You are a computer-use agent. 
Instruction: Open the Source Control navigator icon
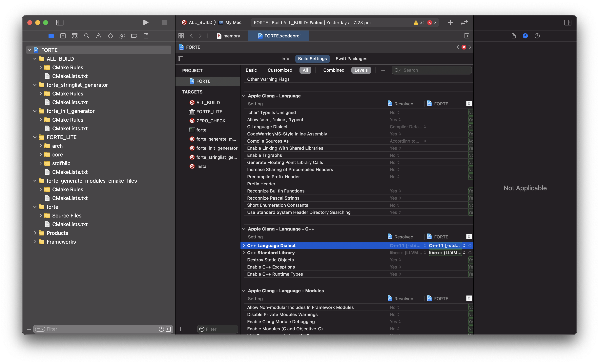coord(63,36)
